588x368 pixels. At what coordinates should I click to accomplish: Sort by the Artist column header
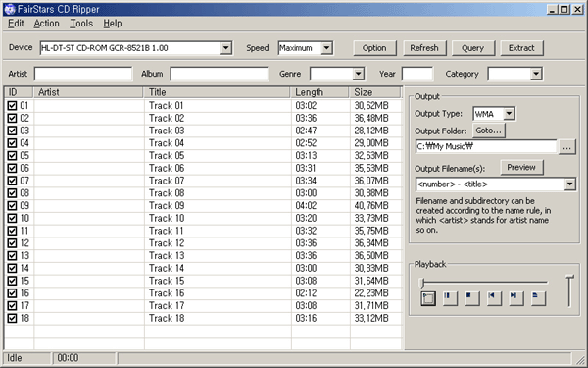click(x=88, y=92)
